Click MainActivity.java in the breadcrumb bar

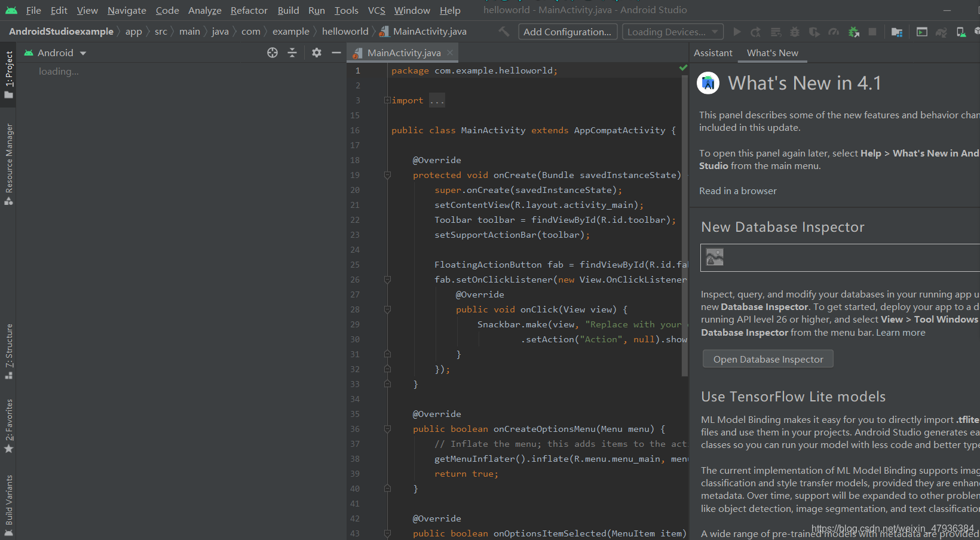point(423,31)
